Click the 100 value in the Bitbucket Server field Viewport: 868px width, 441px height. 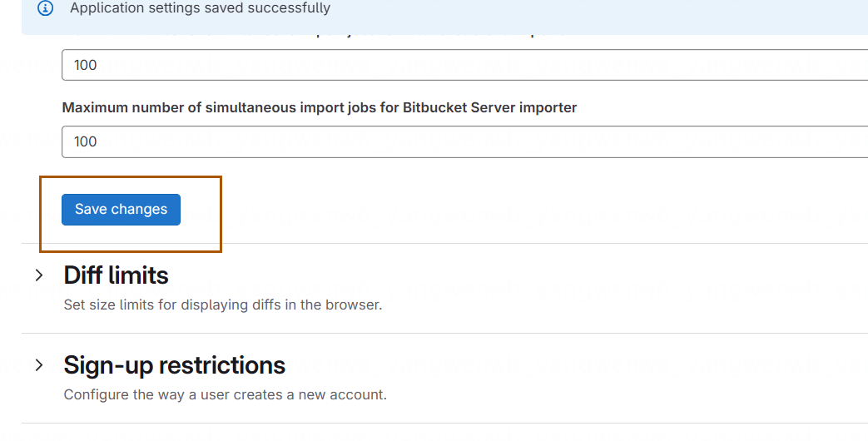tap(85, 141)
